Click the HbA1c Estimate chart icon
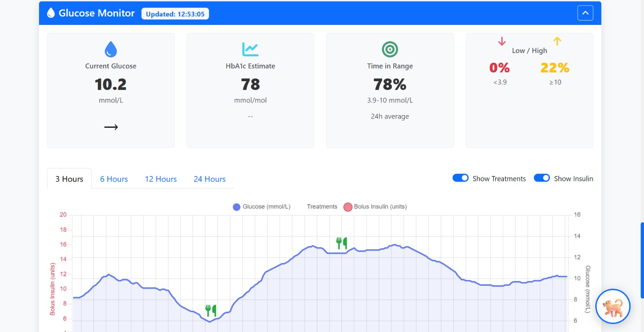Viewport: 644px width, 332px height. pyautogui.click(x=250, y=49)
